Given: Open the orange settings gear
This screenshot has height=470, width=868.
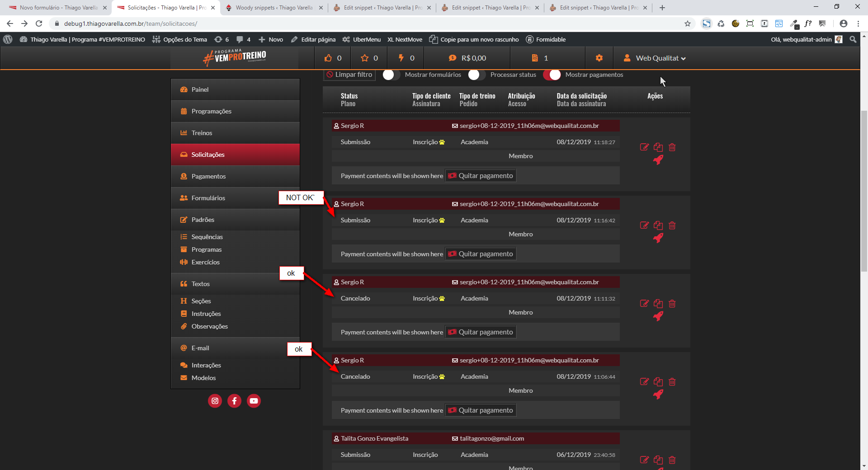Looking at the screenshot, I should tap(599, 58).
